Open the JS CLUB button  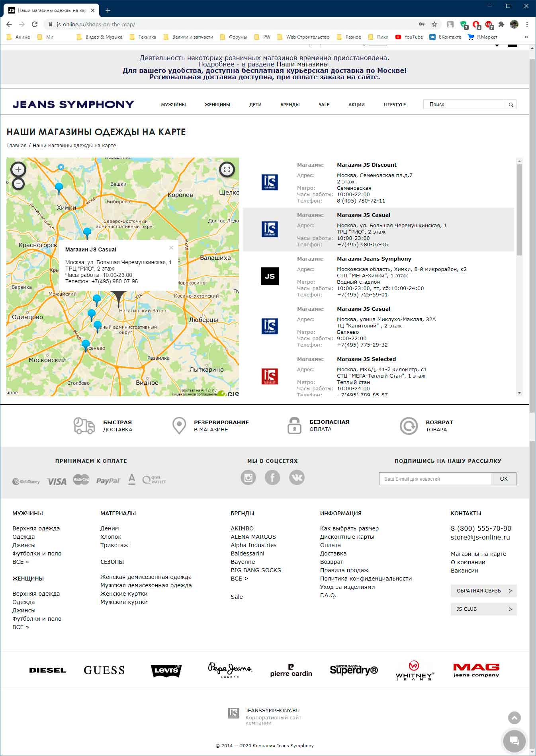pyautogui.click(x=483, y=609)
